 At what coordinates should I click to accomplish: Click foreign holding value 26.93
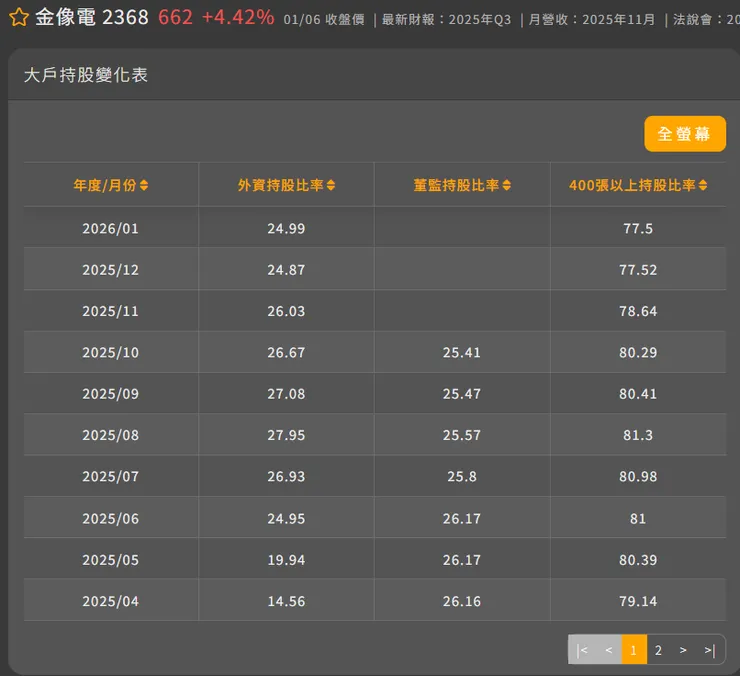(286, 477)
